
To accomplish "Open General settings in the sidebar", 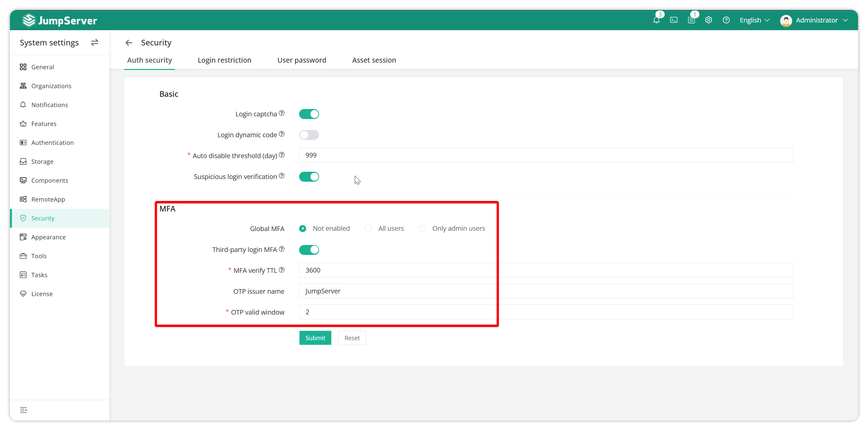I will point(60,67).
